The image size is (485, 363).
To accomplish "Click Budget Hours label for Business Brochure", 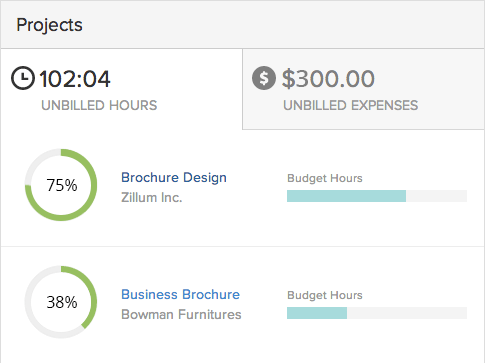I will click(325, 295).
